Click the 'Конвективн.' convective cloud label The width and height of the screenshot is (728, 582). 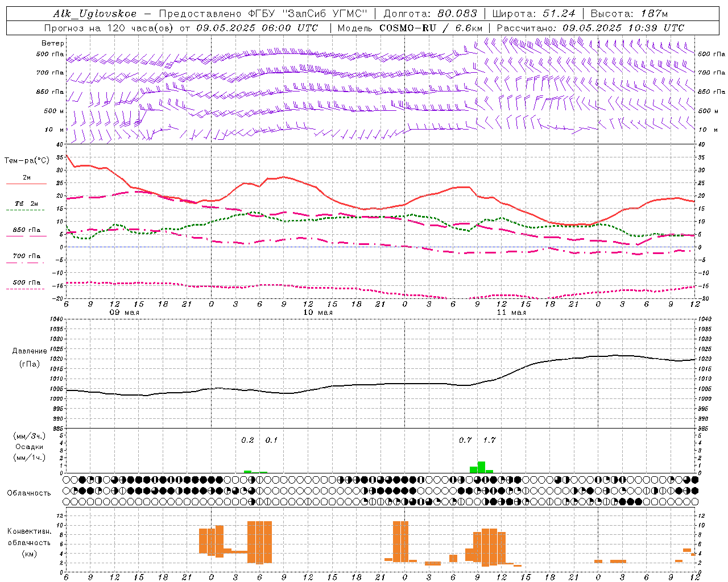click(29, 531)
